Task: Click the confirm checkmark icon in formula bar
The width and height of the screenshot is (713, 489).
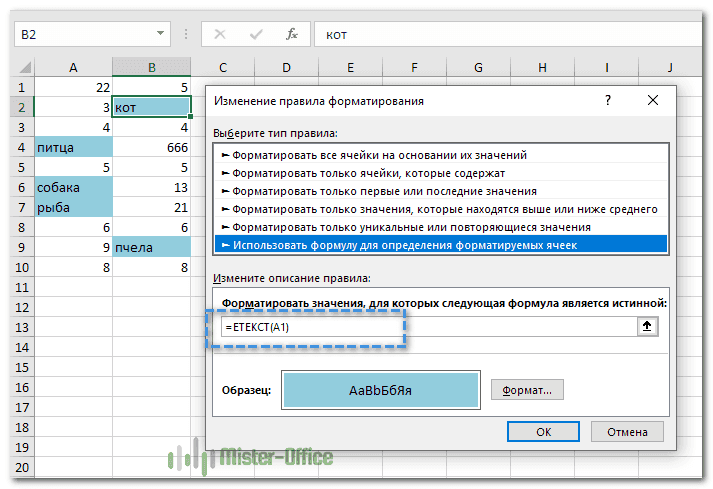Action: pos(256,34)
